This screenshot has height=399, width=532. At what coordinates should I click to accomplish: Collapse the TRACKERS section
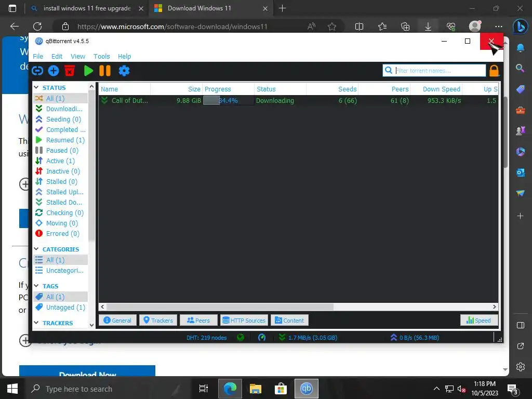click(36, 323)
